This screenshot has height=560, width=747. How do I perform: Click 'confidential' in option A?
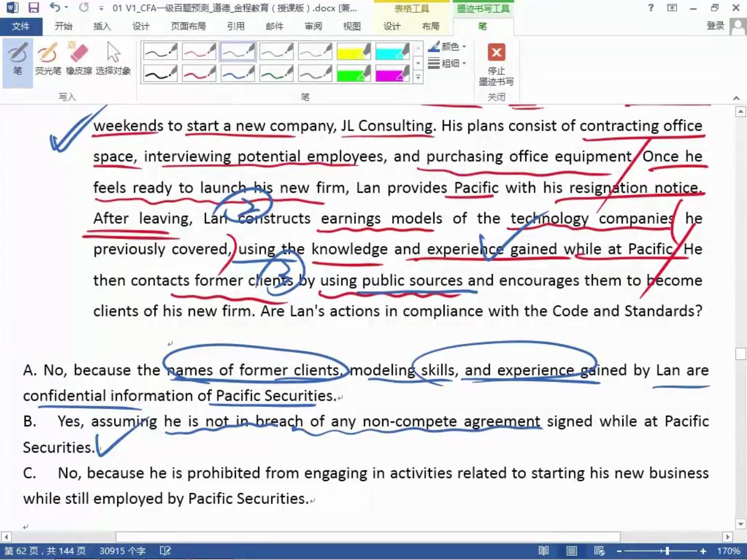[x=64, y=396]
